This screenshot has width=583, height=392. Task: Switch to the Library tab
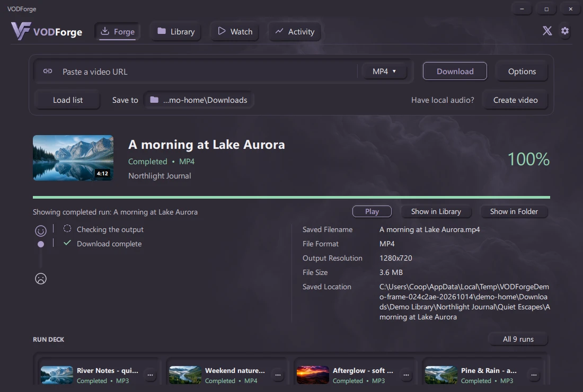pyautogui.click(x=176, y=32)
